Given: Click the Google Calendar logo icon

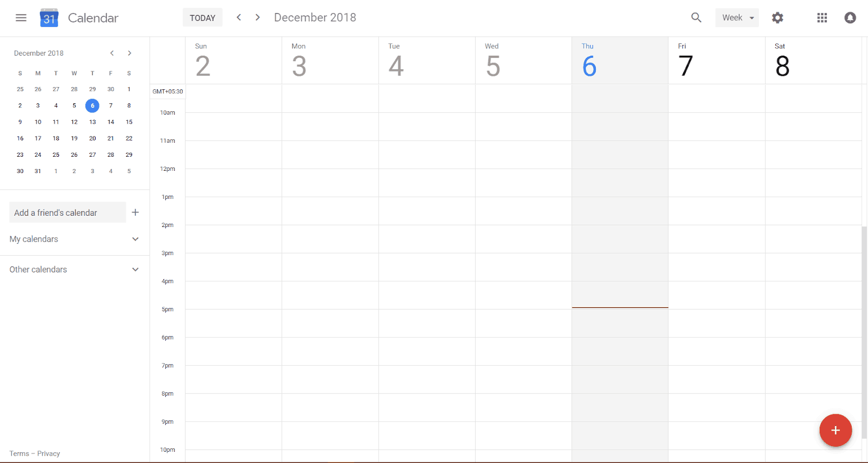Looking at the screenshot, I should coord(49,18).
